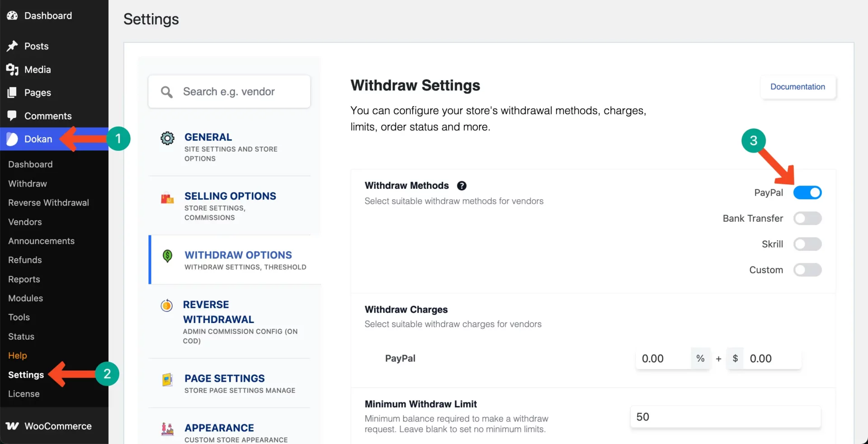Enable the Custom withdraw method toggle
The image size is (868, 444).
(807, 270)
